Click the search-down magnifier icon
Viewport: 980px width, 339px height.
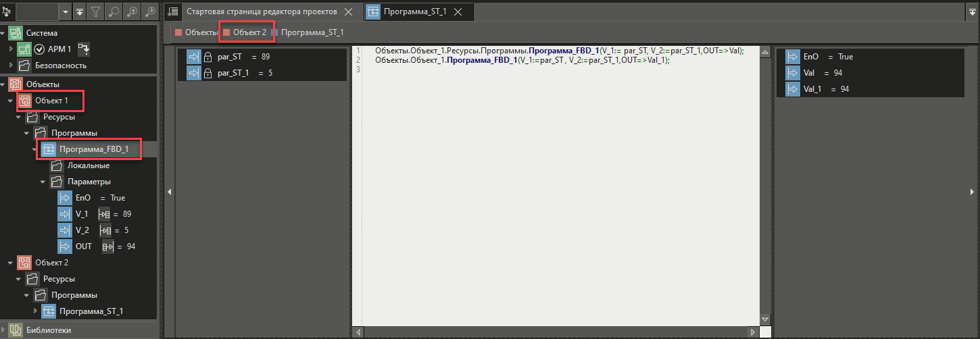pos(150,11)
